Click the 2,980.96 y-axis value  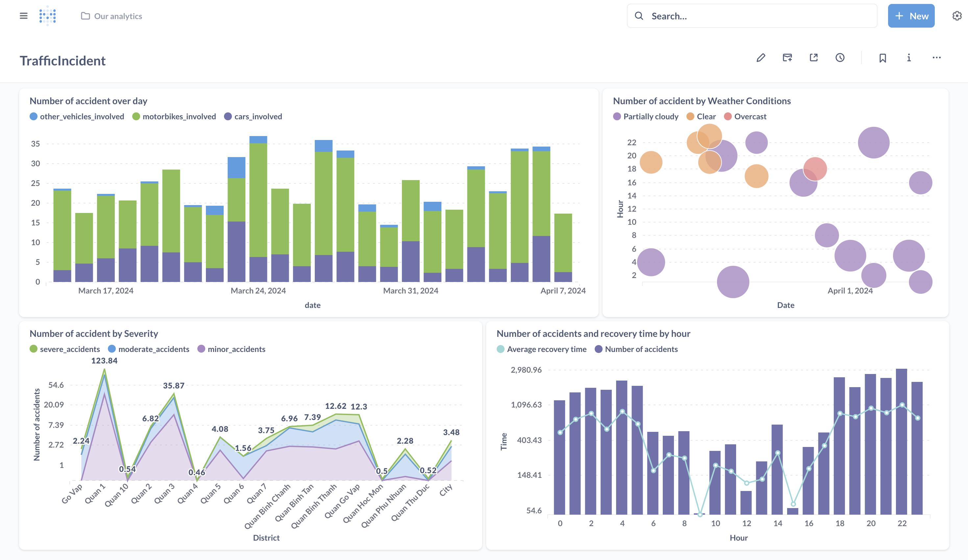click(x=526, y=370)
